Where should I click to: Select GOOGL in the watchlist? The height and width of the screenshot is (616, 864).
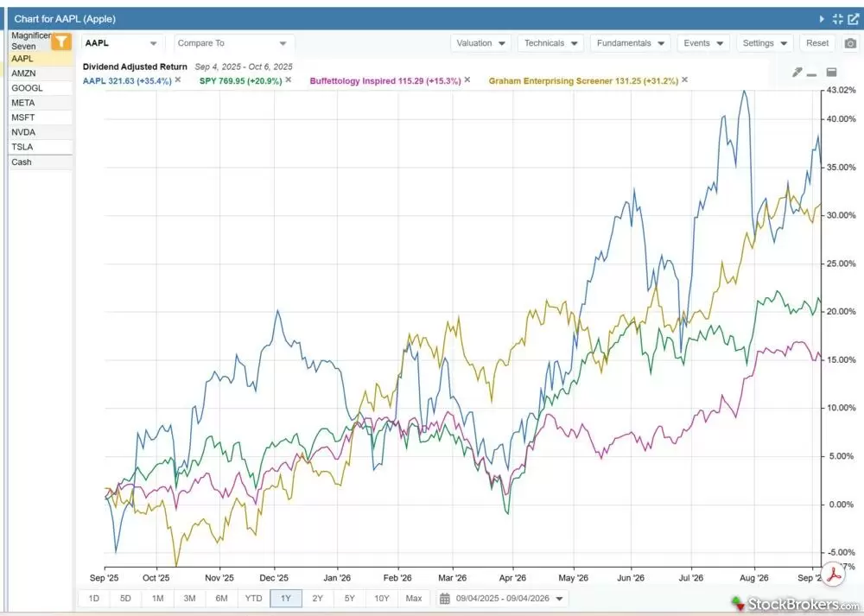click(41, 88)
